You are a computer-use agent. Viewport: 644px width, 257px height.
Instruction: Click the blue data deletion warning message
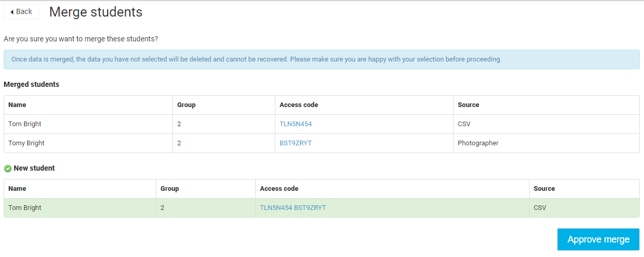(321, 59)
